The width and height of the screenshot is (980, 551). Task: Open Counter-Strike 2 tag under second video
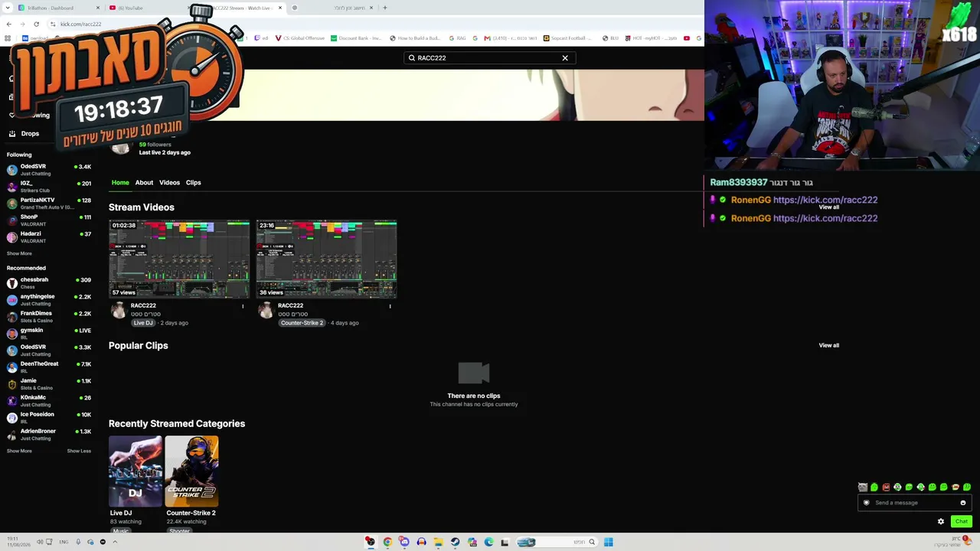[302, 323]
